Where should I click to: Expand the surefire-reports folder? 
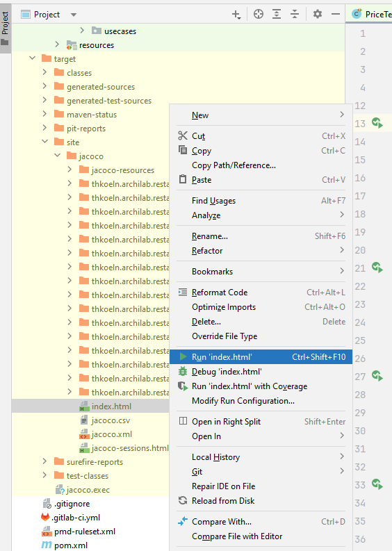click(x=44, y=461)
